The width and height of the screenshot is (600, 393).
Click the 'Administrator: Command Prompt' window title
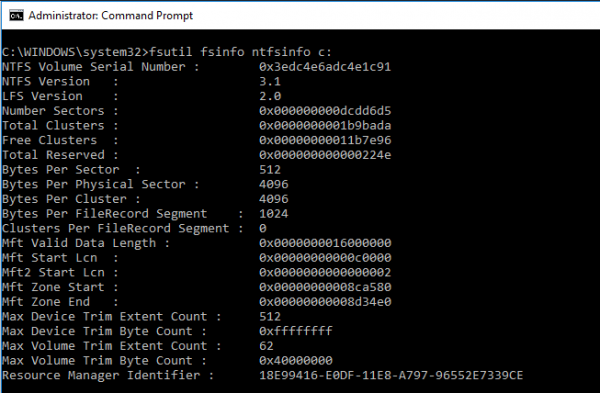pyautogui.click(x=111, y=16)
